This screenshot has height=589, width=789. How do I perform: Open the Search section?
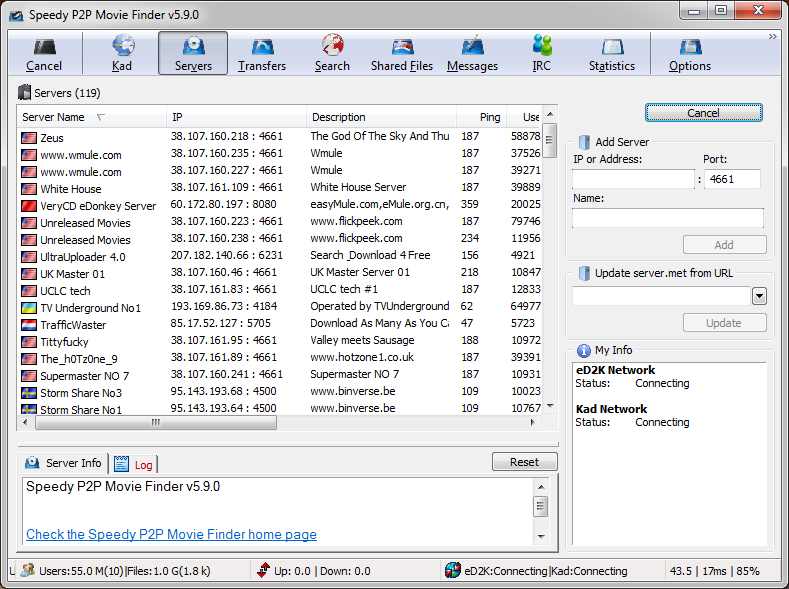332,53
